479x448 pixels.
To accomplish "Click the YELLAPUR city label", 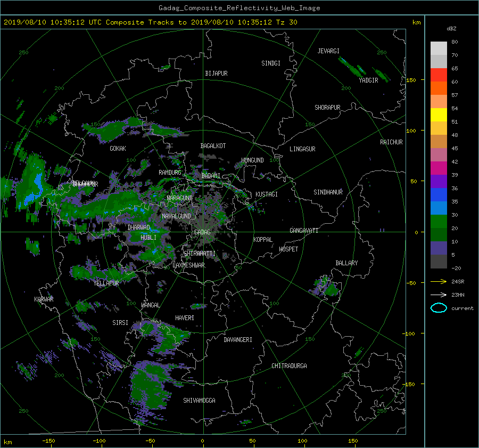I will pyautogui.click(x=106, y=283).
